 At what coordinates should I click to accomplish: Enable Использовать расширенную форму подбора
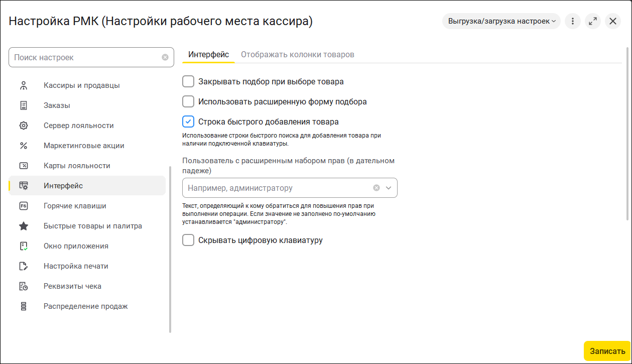coord(188,101)
